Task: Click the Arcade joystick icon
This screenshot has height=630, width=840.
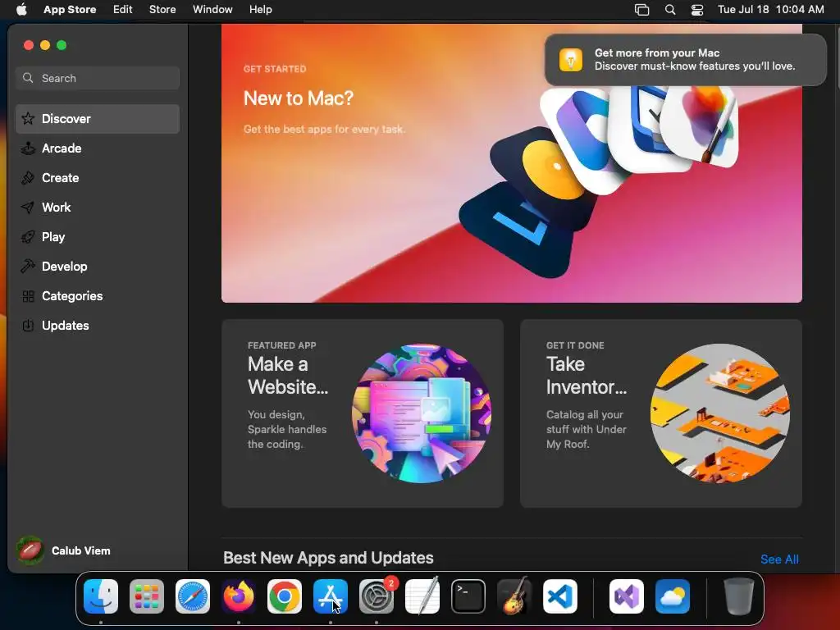Action: click(x=28, y=148)
